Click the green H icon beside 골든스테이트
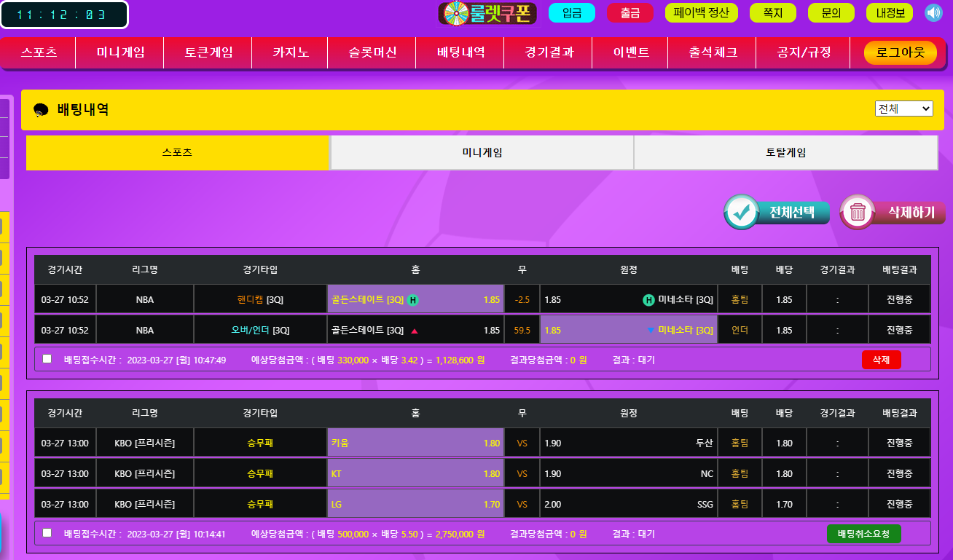The height and width of the screenshot is (560, 953). [412, 300]
